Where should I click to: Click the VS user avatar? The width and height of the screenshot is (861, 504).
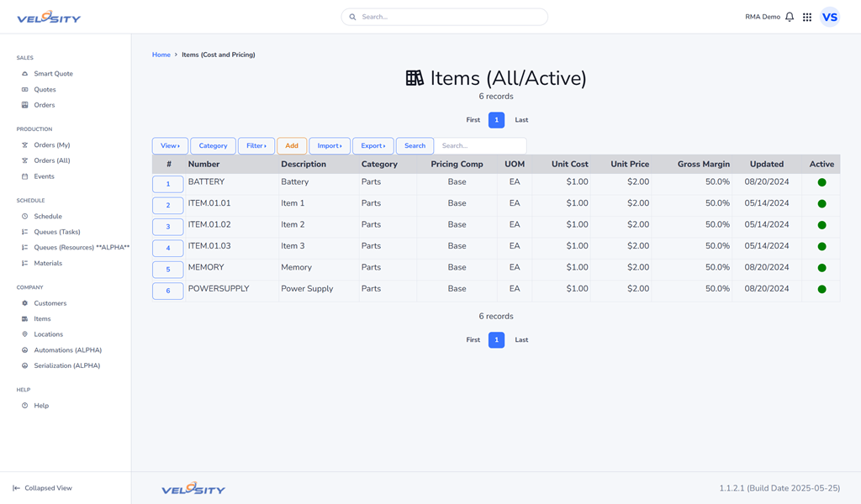[x=830, y=17]
